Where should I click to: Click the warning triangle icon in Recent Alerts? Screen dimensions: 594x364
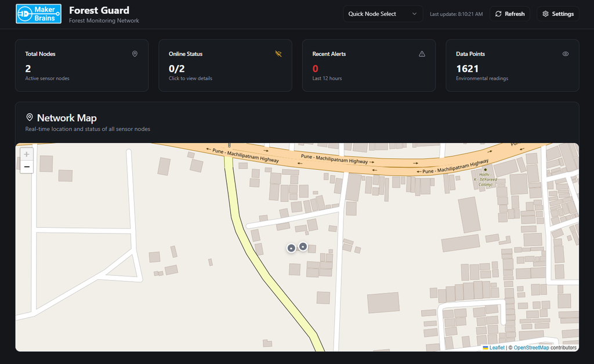[x=422, y=54]
